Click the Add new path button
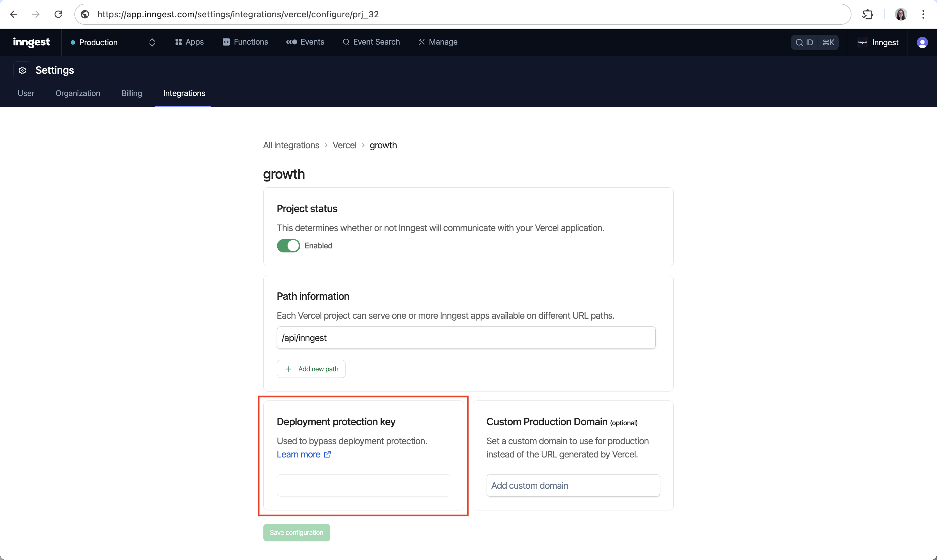The height and width of the screenshot is (560, 937). [311, 369]
